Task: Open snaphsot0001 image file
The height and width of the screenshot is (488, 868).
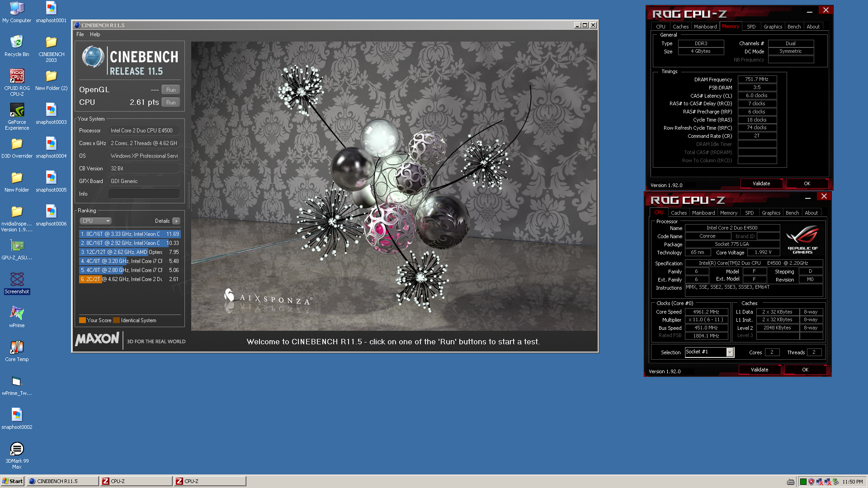Action: (x=51, y=12)
